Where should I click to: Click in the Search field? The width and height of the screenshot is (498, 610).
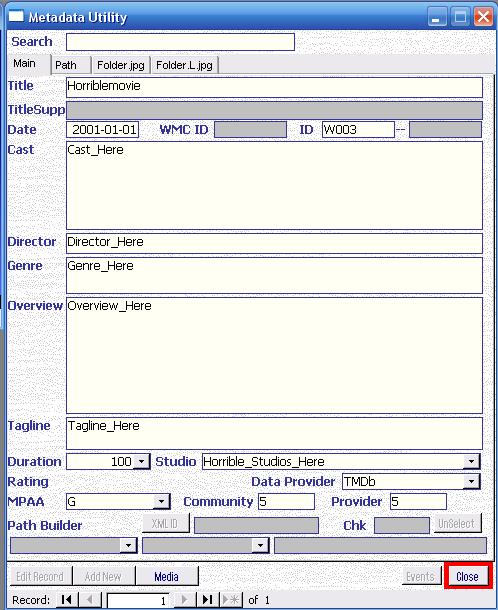coord(180,42)
